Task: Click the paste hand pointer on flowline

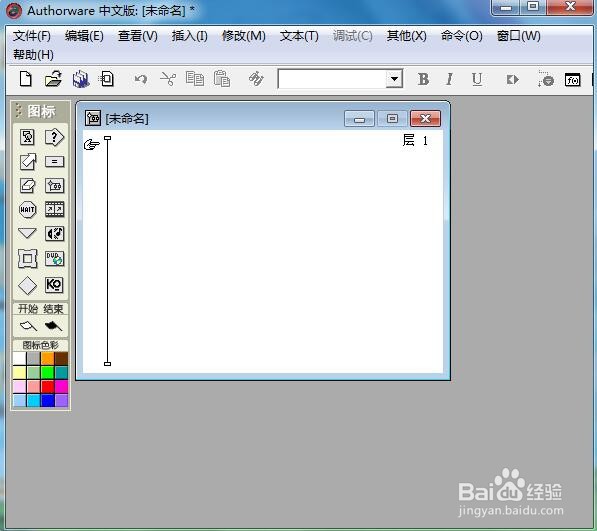Action: pos(92,144)
